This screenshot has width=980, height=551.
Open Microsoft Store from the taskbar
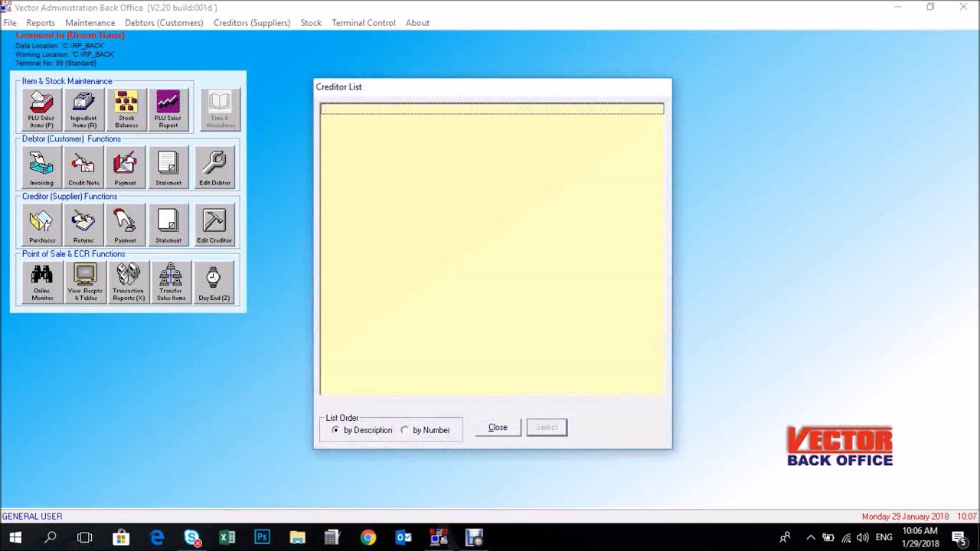121,537
